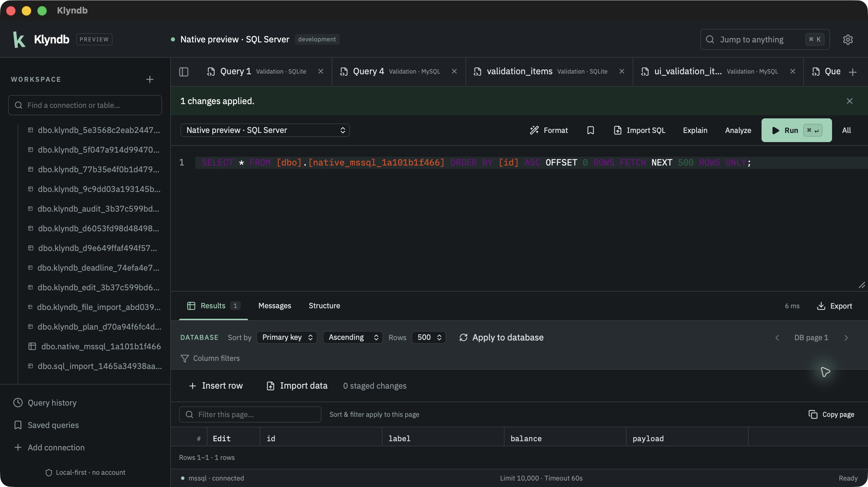
Task: Toggle Column filters
Action: [210, 358]
